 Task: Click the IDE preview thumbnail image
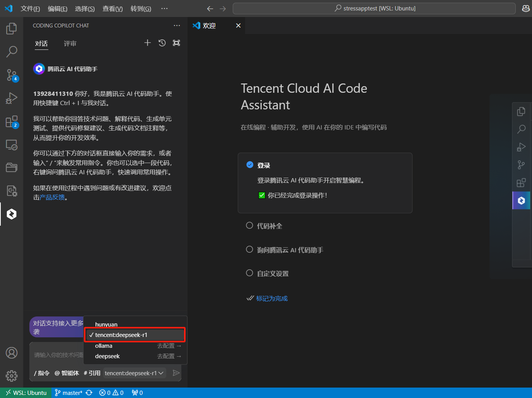click(x=511, y=186)
